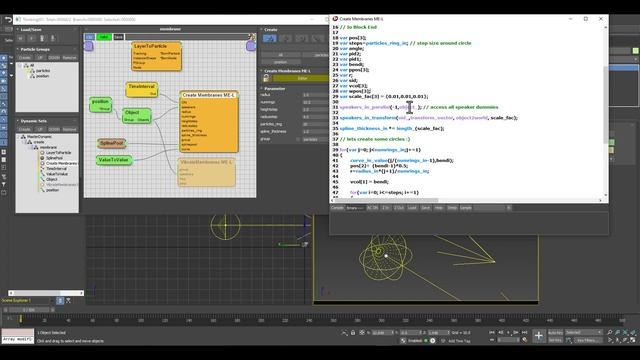This screenshot has width=640, height=360.
Task: Select particles in the Particle Groups tree
Action: click(43, 71)
